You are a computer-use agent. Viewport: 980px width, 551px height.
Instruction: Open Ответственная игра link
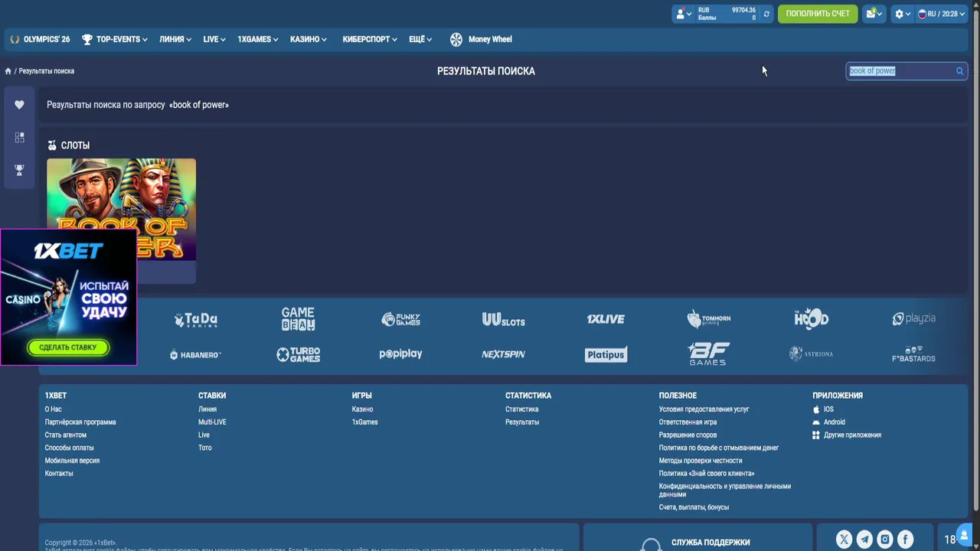coord(688,422)
